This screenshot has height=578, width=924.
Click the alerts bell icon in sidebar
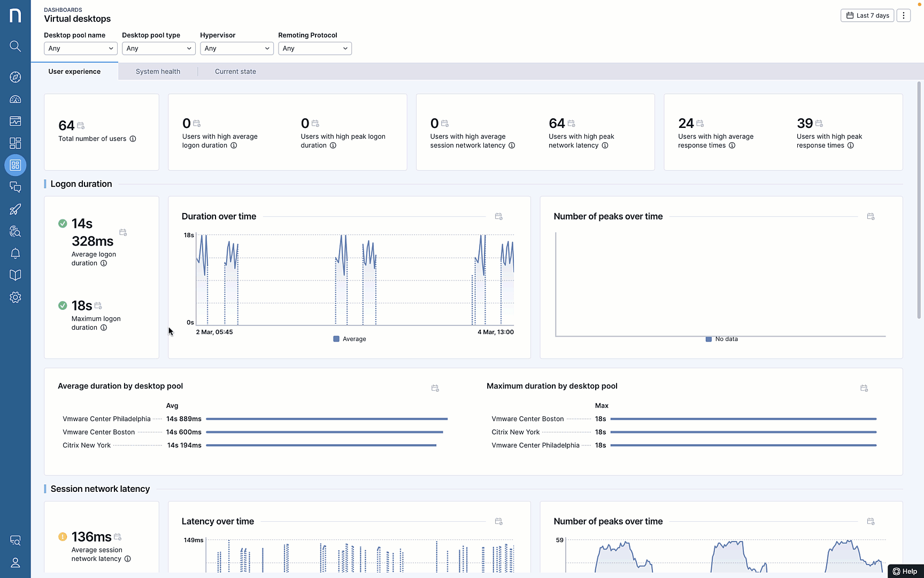pyautogui.click(x=16, y=253)
